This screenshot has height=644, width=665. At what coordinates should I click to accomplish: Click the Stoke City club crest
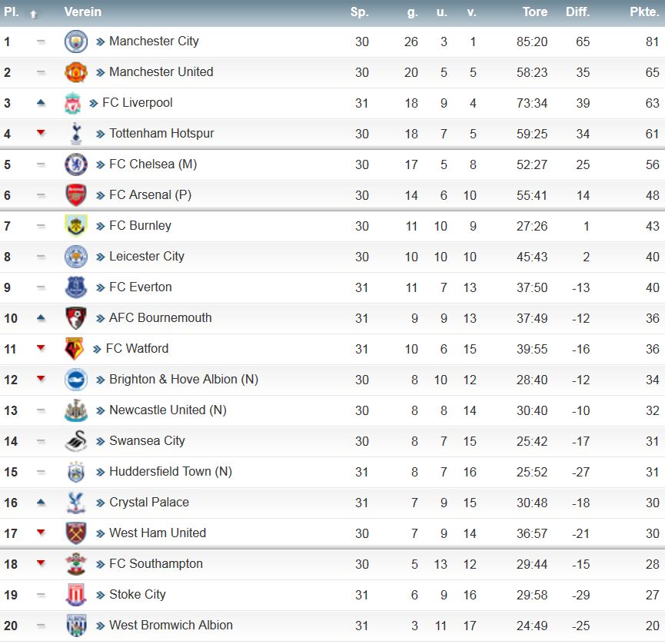pos(76,595)
